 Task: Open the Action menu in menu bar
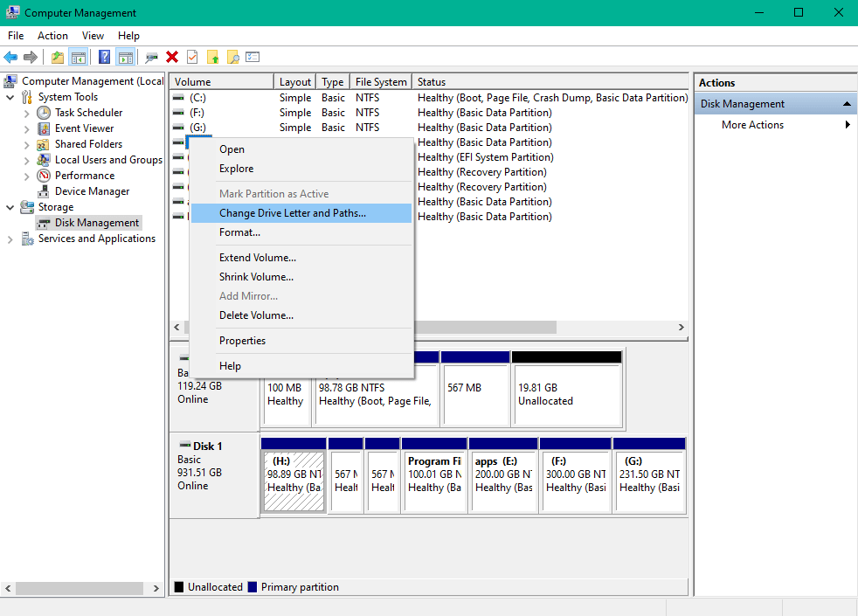tap(52, 36)
